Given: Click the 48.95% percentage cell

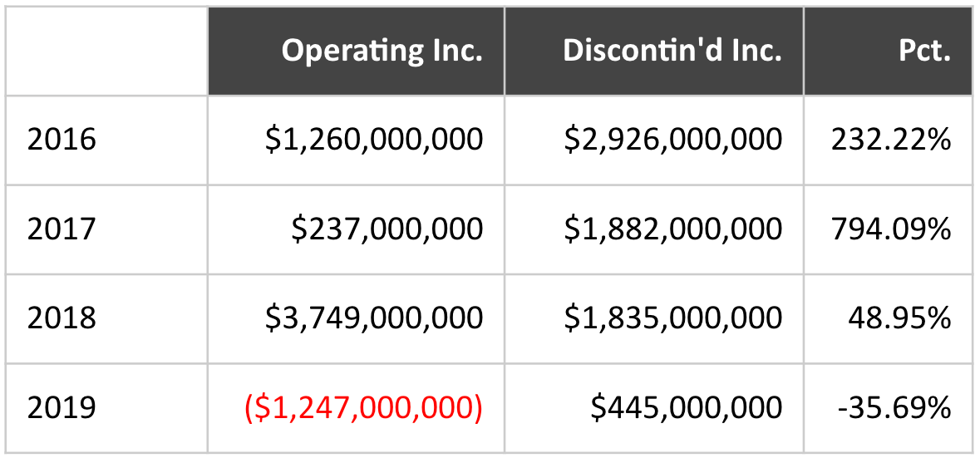Looking at the screenshot, I should point(899,318).
